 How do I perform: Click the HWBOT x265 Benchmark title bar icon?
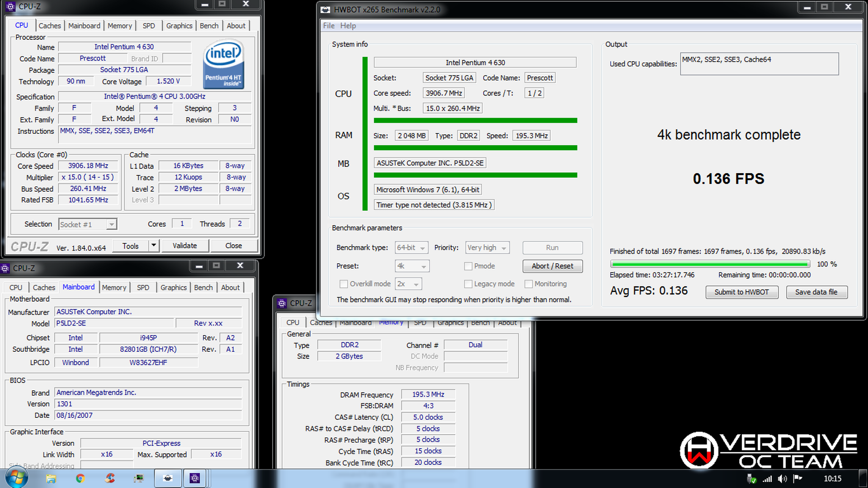(325, 9)
